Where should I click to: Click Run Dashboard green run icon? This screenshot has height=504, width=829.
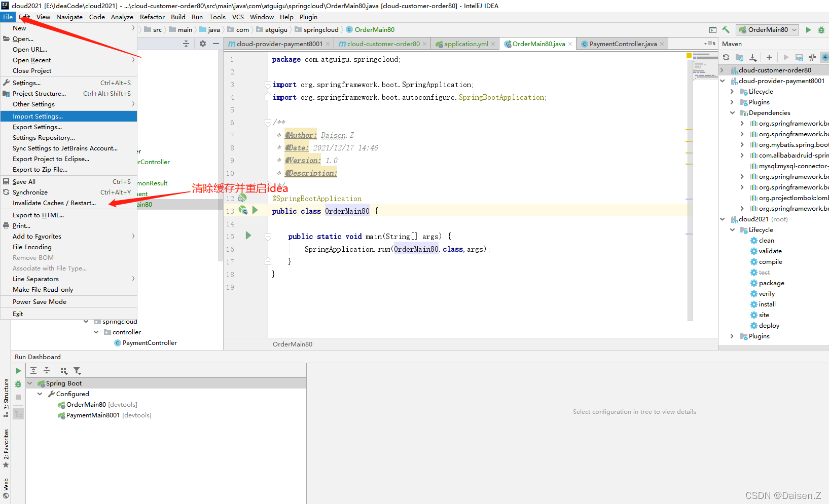click(18, 371)
